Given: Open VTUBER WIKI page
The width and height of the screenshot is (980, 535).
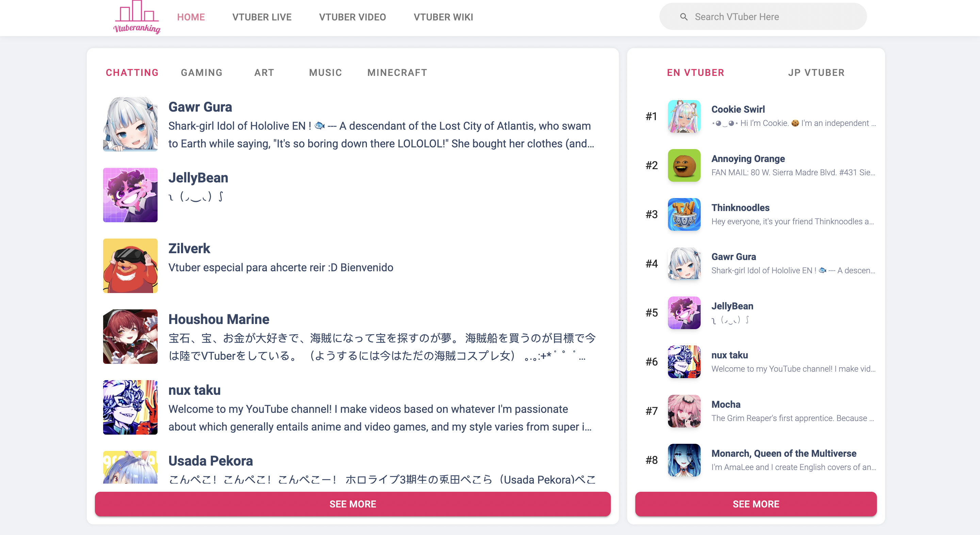Looking at the screenshot, I should [443, 17].
